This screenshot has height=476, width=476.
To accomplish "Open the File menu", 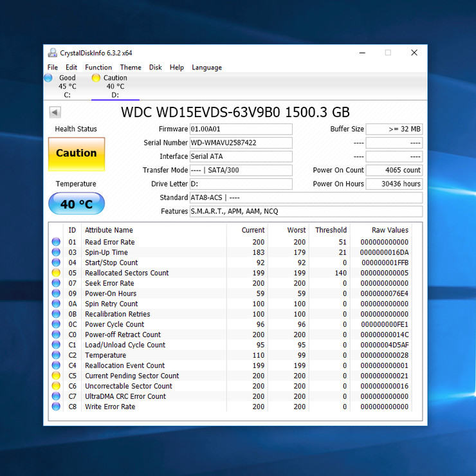I will pyautogui.click(x=52, y=68).
